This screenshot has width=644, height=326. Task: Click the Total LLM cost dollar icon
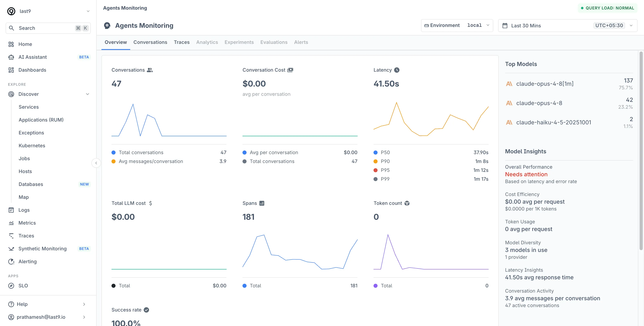coord(151,203)
